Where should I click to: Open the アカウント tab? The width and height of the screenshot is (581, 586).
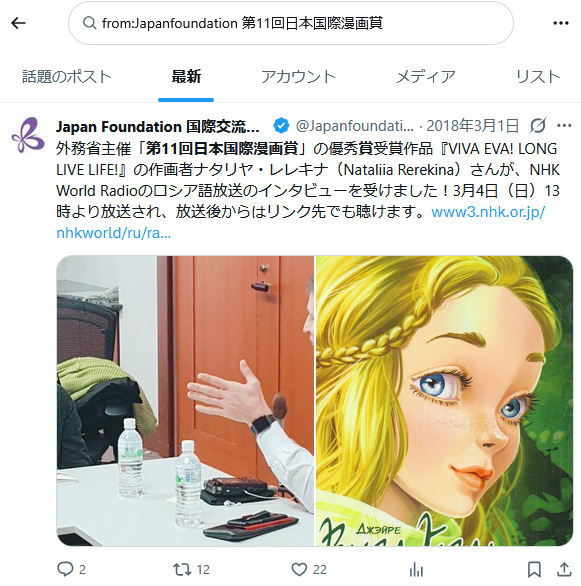[299, 77]
